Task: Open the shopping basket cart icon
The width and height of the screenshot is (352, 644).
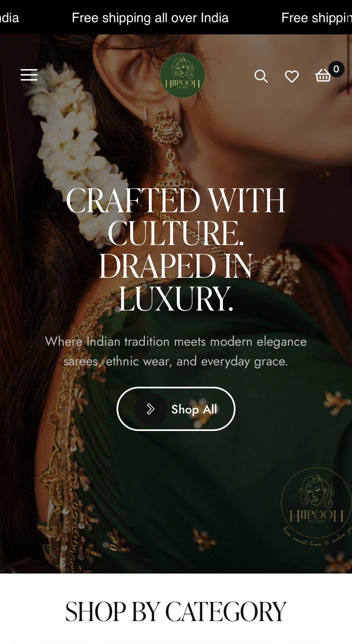Action: (x=323, y=75)
